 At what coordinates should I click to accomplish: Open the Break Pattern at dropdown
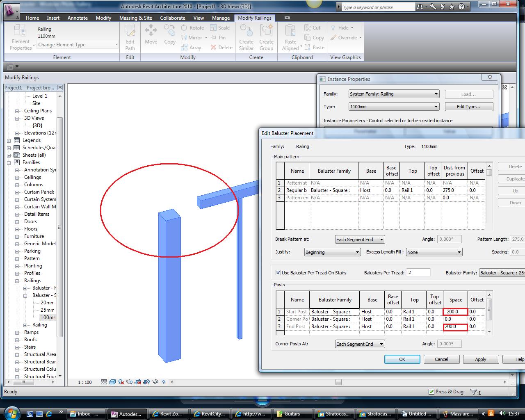click(x=360, y=240)
